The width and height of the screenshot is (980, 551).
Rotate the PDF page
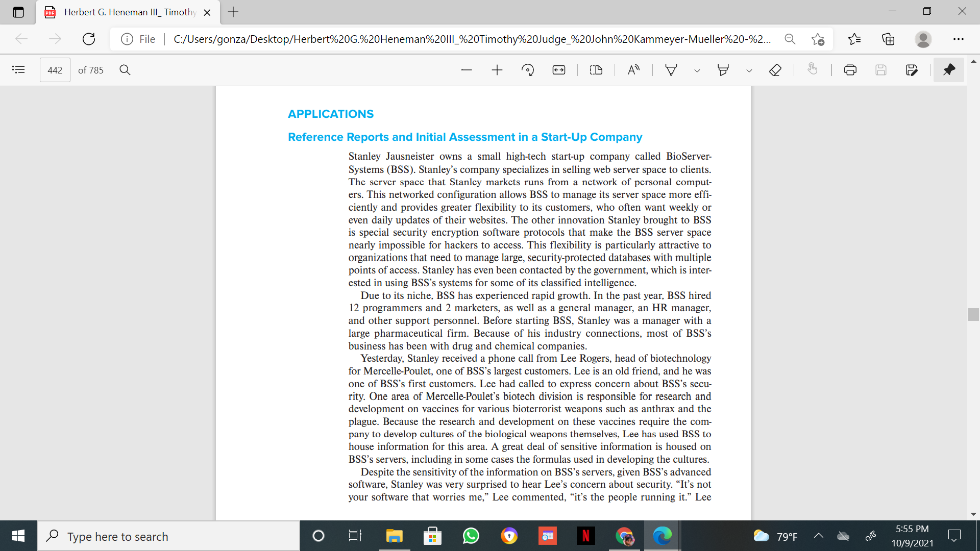point(528,70)
